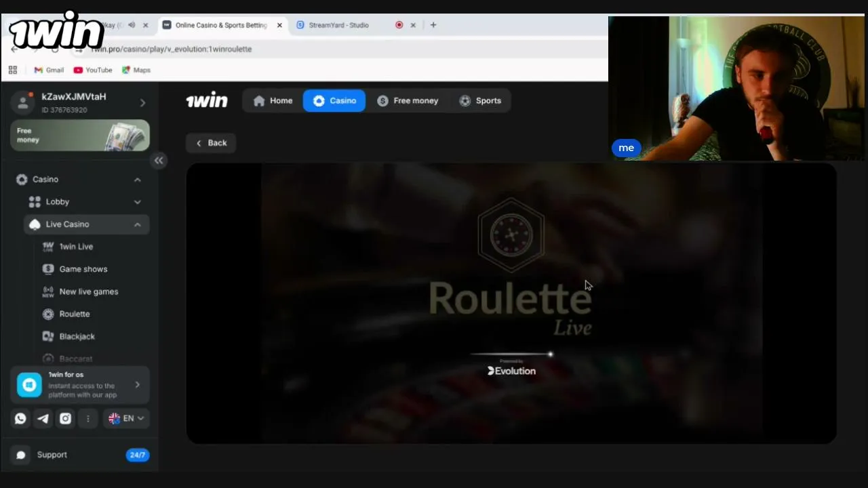This screenshot has width=868, height=488.
Task: Open Support 24/7 chat
Action: 80,455
